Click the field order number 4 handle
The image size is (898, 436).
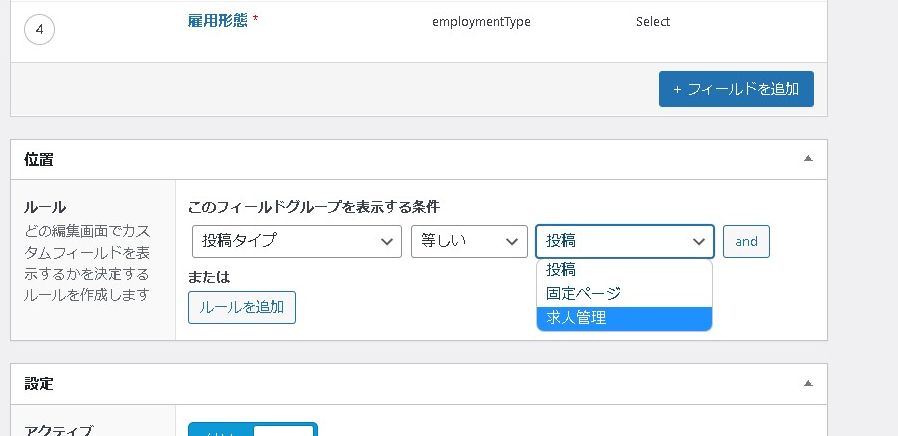pyautogui.click(x=38, y=30)
